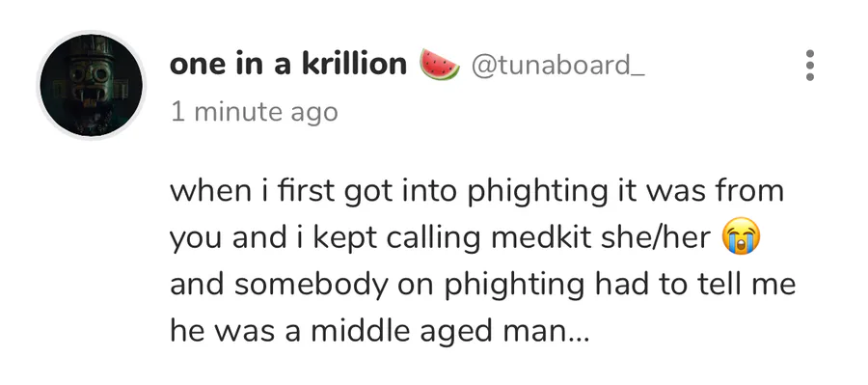This screenshot has height=385, width=868.
Task: Click the words "you and i kept calling"
Action: coord(325,238)
